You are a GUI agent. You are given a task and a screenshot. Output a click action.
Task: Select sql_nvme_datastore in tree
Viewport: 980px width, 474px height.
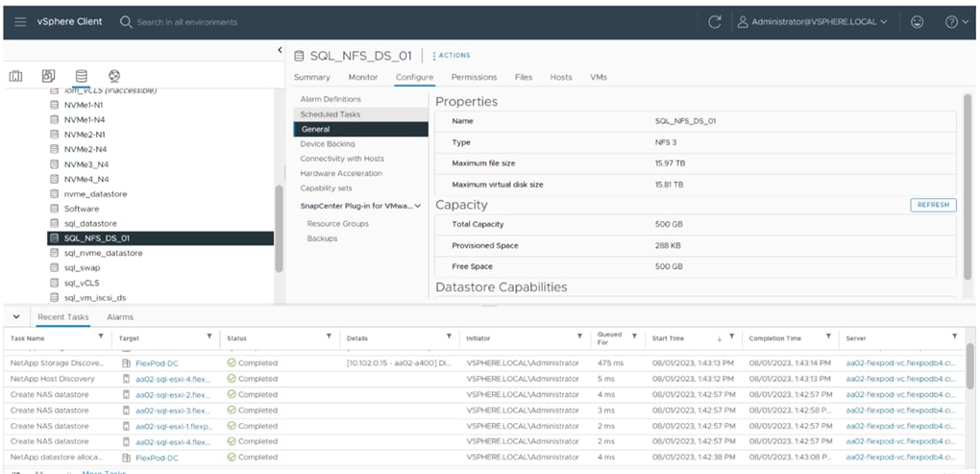[x=103, y=253]
